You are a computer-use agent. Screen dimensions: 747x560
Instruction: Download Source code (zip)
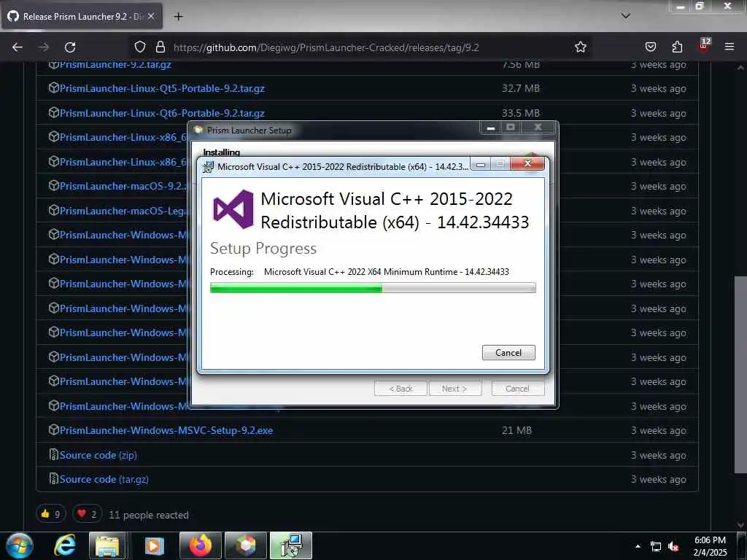98,455
